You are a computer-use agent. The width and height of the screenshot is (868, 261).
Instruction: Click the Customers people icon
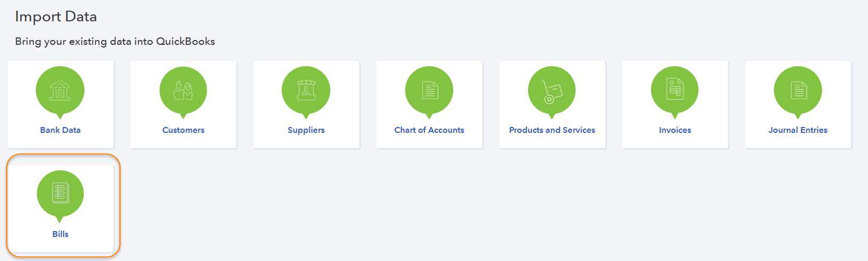point(183,90)
